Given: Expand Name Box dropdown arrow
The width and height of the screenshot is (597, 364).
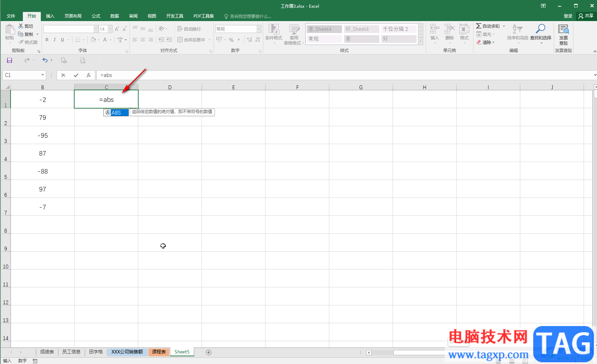Looking at the screenshot, I should pos(43,75).
